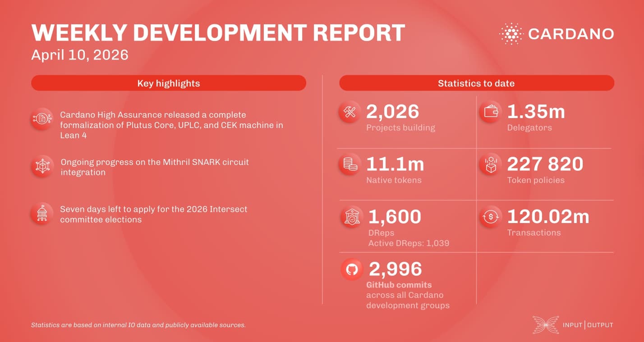Click the INPUT OUTPUT wordmark

[x=588, y=324]
